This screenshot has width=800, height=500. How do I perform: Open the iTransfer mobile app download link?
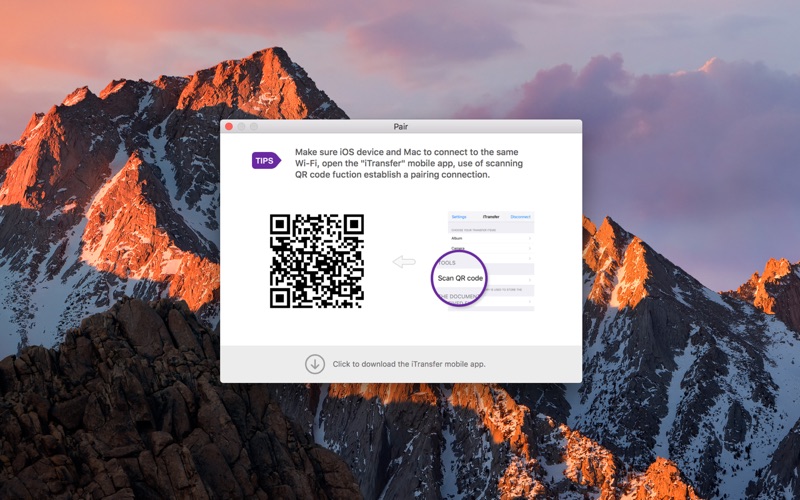click(x=409, y=364)
